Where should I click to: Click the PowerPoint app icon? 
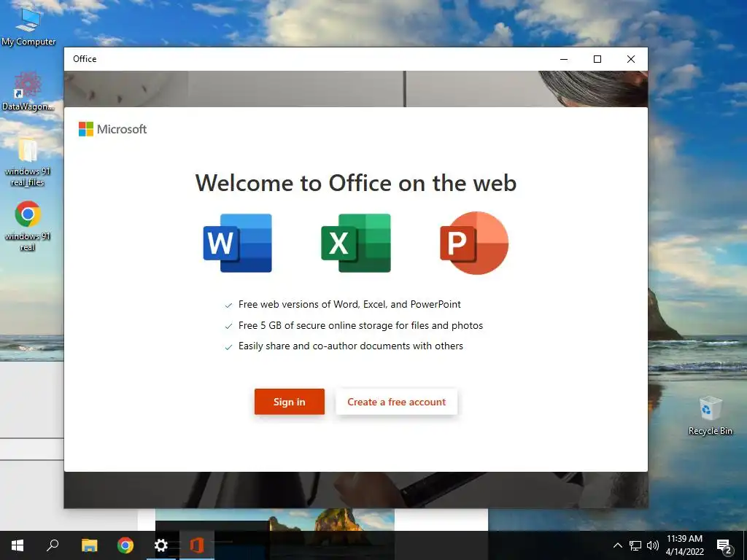[x=474, y=243]
